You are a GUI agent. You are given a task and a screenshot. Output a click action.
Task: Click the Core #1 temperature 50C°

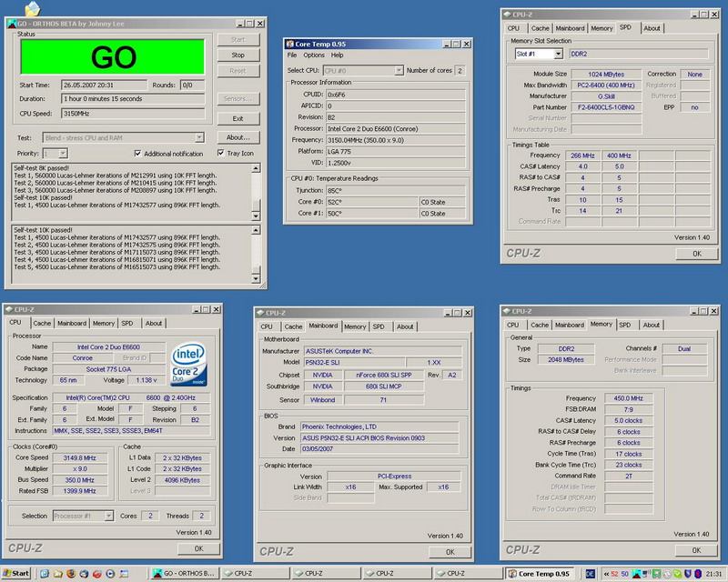372,214
